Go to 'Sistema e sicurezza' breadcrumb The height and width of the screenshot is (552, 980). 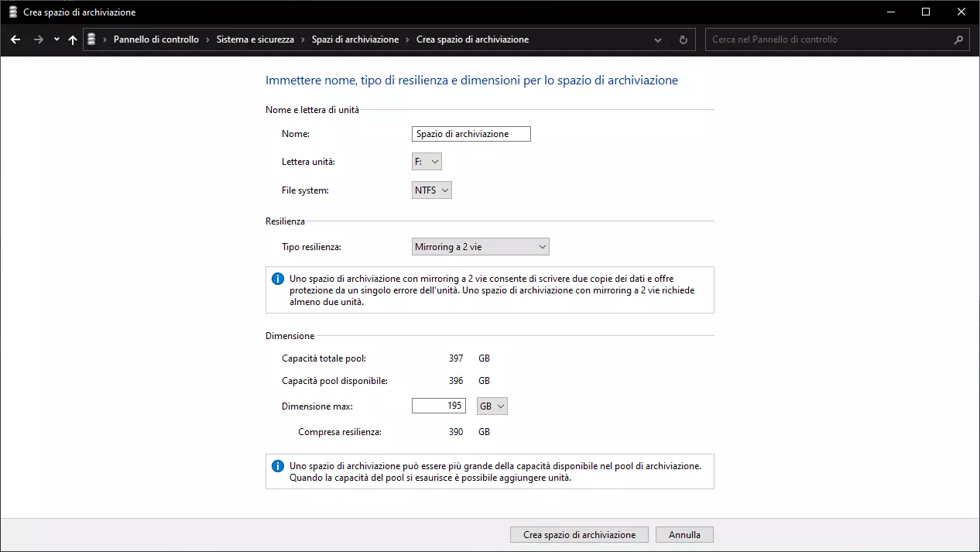[255, 39]
